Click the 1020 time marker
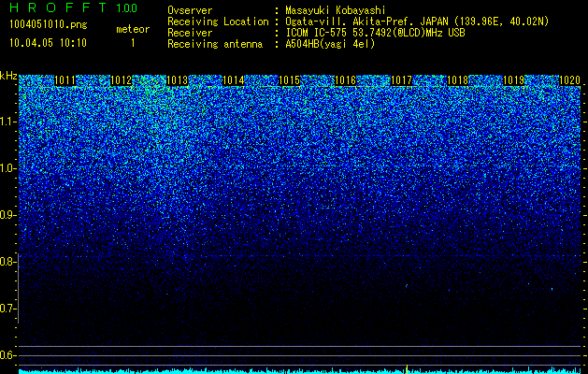This screenshot has height=374, width=588. (x=570, y=80)
